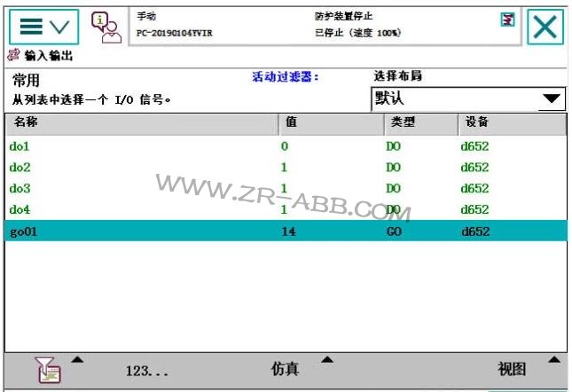Viewport: 572px width, 392px height.
Task: Select the do1 signal row
Action: tap(20, 146)
